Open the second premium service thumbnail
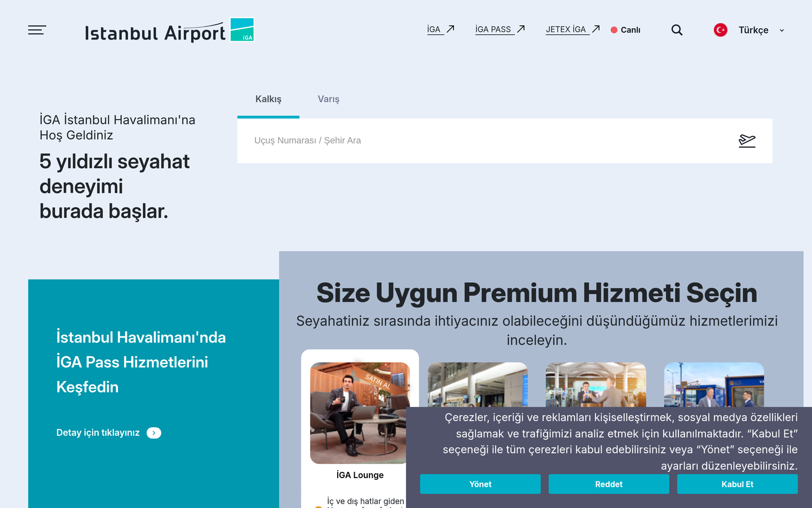 (x=478, y=384)
